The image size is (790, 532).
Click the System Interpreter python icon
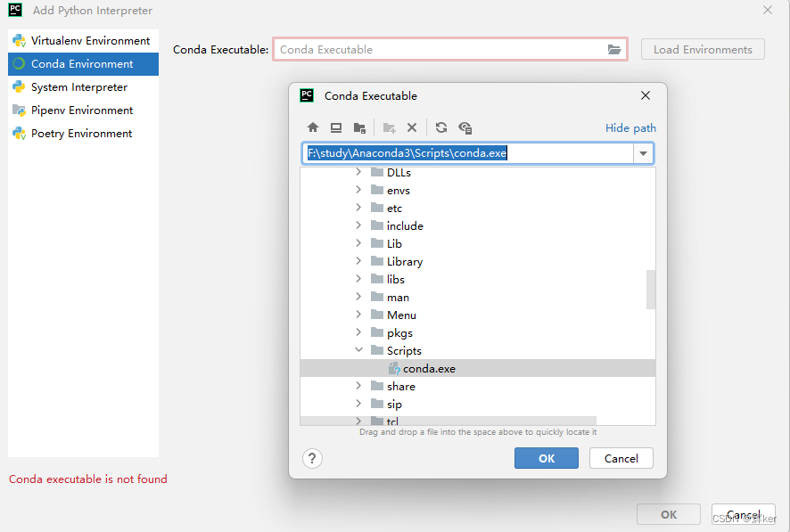[x=19, y=86]
